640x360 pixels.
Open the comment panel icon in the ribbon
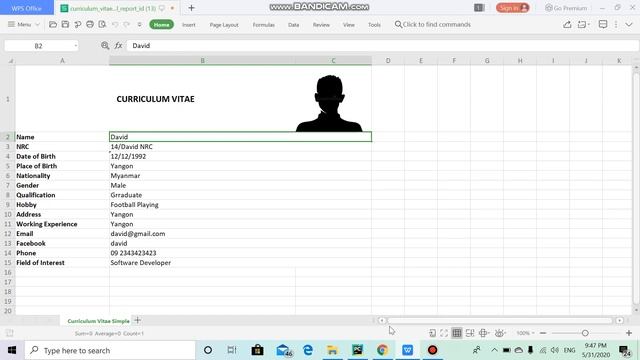(x=603, y=24)
